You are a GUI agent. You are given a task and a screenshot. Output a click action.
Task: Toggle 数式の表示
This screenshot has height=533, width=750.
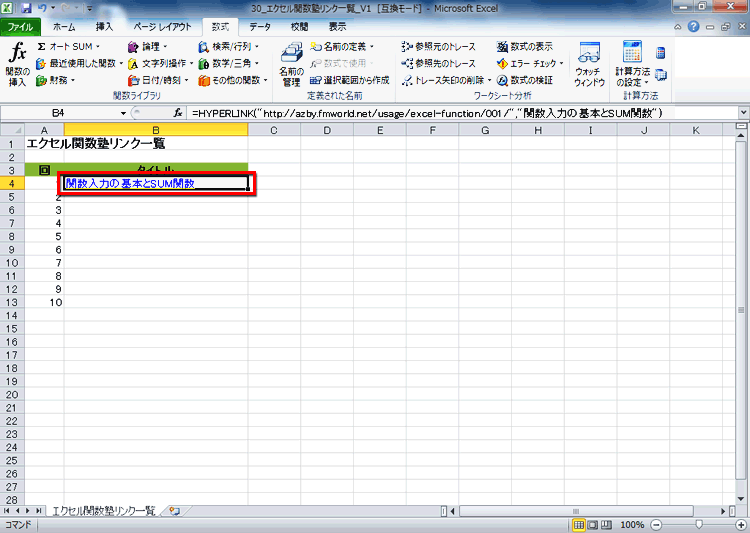click(x=525, y=46)
